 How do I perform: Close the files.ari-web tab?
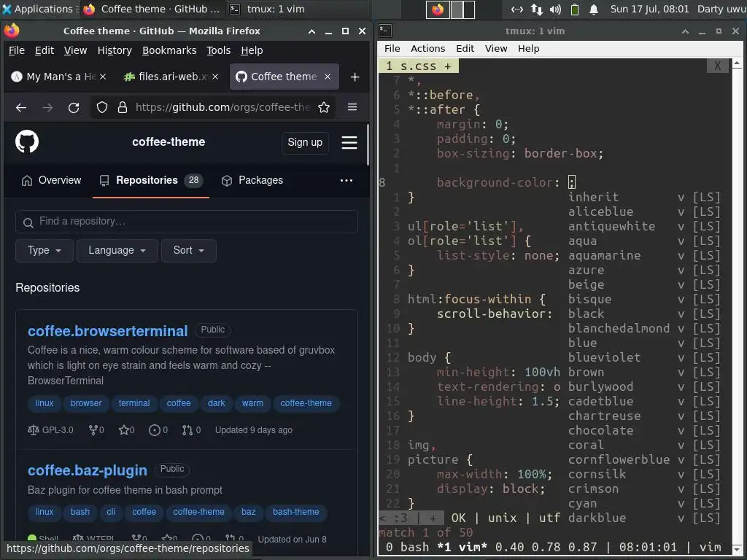[x=215, y=76]
